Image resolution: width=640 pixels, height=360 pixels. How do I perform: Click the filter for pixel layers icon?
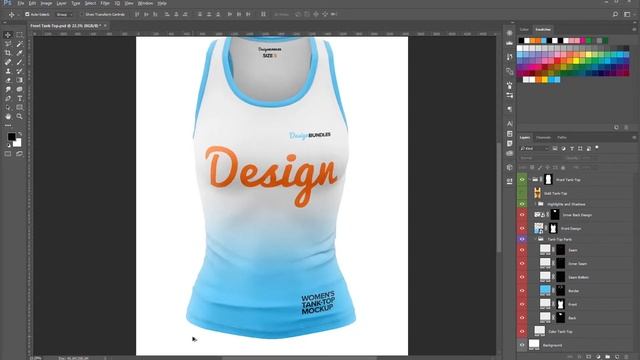(x=555, y=149)
